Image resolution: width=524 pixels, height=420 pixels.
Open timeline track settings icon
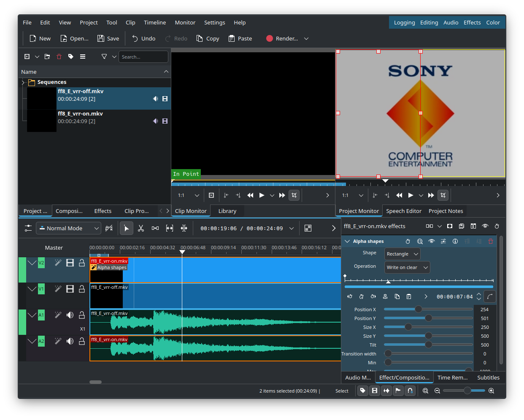pyautogui.click(x=28, y=228)
